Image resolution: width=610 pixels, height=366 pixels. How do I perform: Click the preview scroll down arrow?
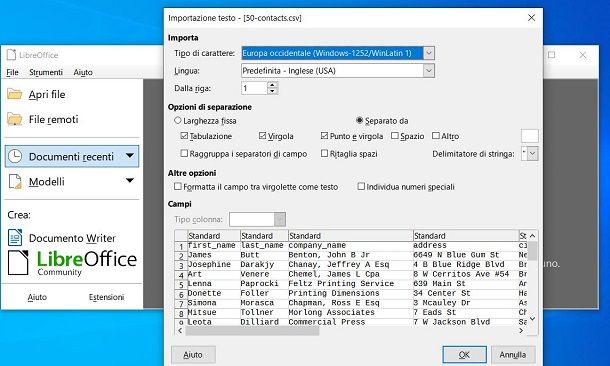coord(533,319)
